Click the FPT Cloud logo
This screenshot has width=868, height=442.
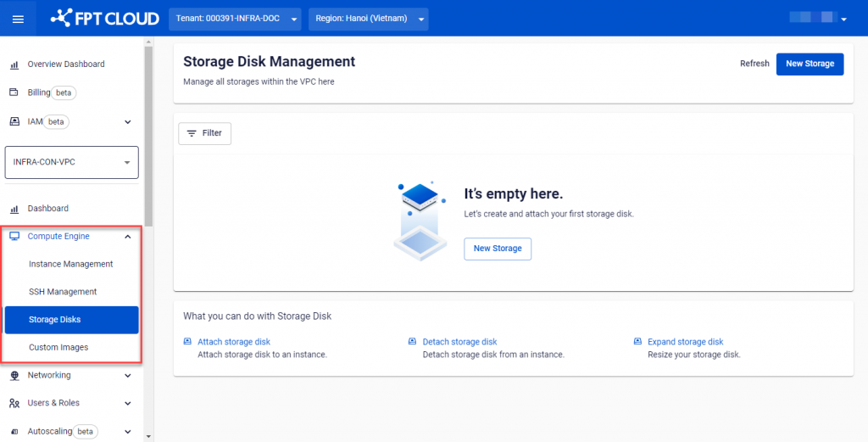pyautogui.click(x=104, y=18)
